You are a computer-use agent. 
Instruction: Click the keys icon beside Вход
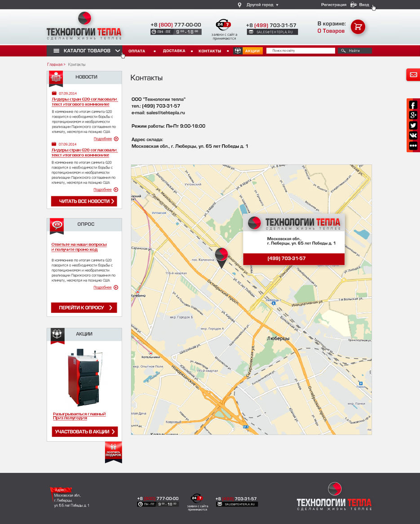(353, 4)
